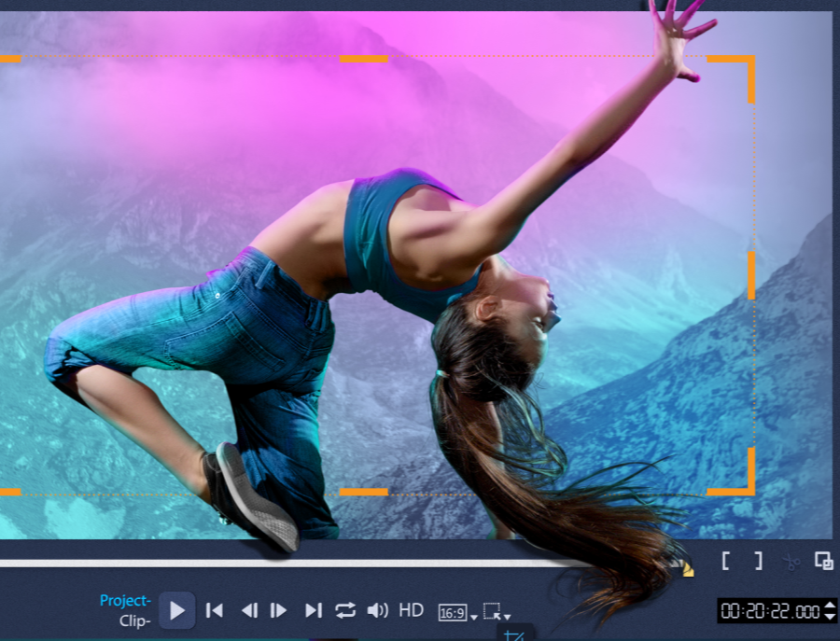Toggle Repeat loop playback
Viewport: 840px width, 641px height.
click(345, 610)
